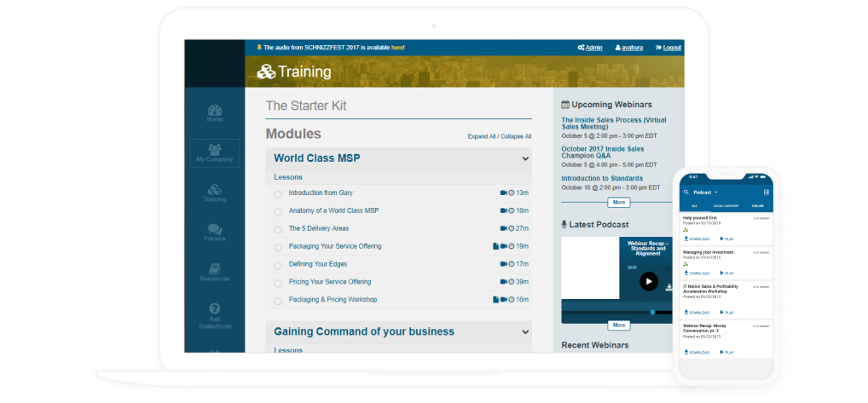Download the IT Nation Sales workshop podcast
Viewport: 868px width, 403px height.
tap(697, 312)
